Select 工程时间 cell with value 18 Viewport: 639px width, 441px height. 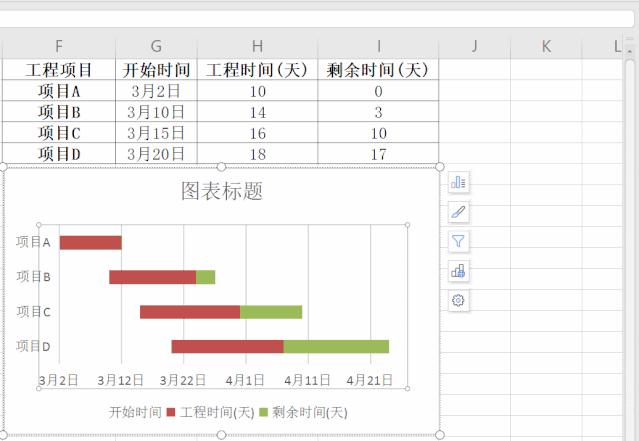click(x=258, y=154)
